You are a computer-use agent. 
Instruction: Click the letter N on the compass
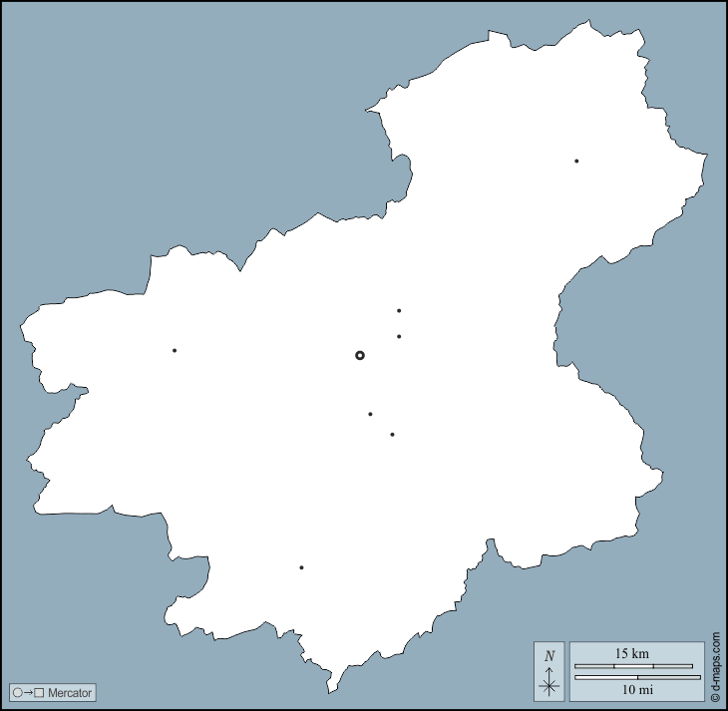(x=548, y=656)
